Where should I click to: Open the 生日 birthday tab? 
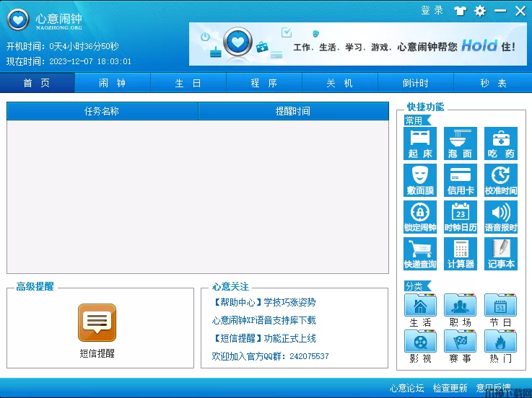pos(188,83)
